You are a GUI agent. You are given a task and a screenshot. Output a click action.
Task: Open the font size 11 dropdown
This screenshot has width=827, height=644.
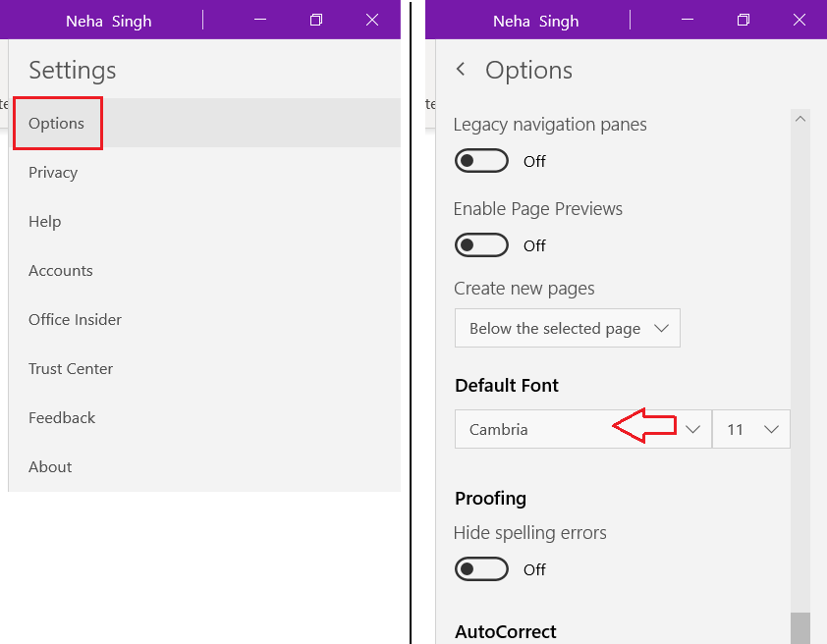point(751,429)
